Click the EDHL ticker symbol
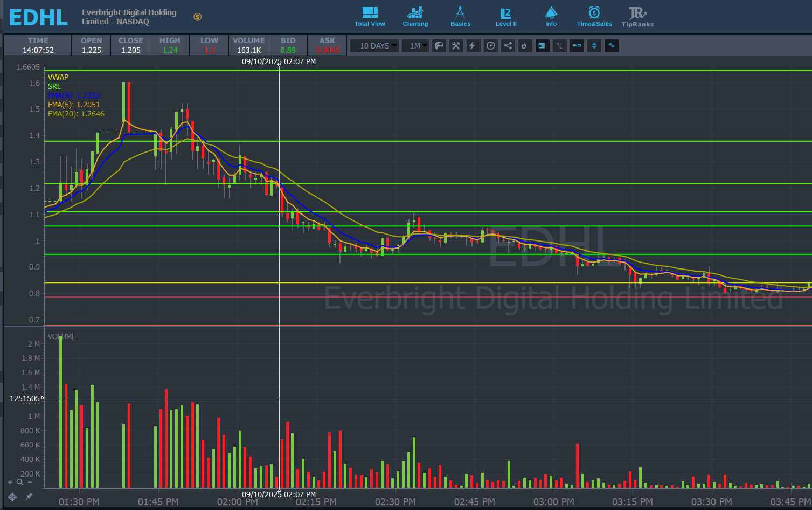Screen dimensions: 812x510 (x=39, y=18)
